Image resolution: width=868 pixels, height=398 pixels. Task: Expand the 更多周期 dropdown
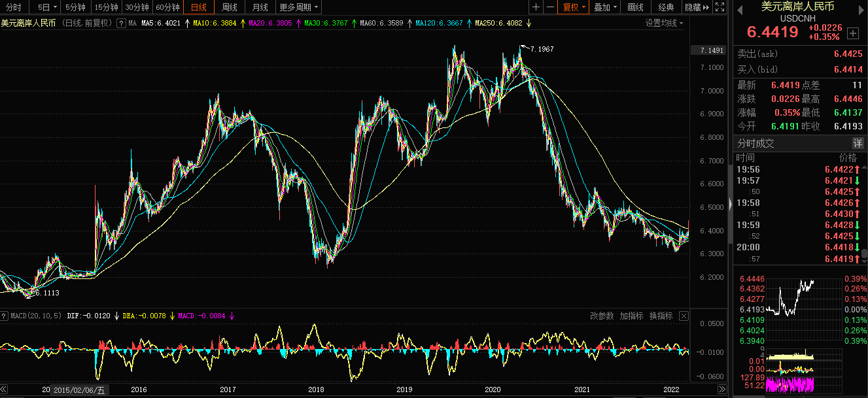pyautogui.click(x=299, y=7)
